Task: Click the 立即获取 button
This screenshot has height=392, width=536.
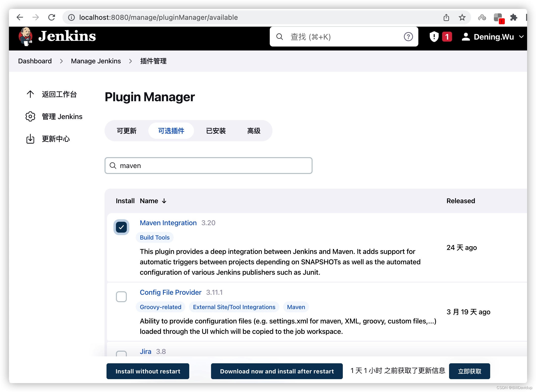Action: [470, 371]
